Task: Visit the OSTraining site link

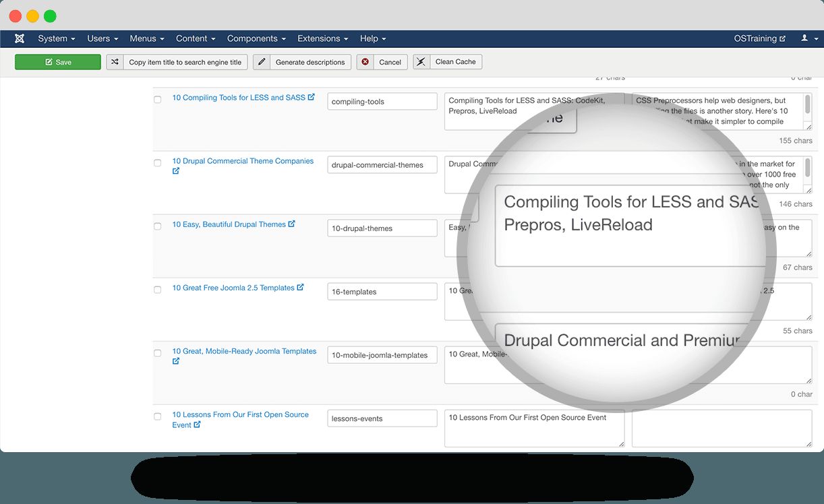Action: [x=760, y=38]
